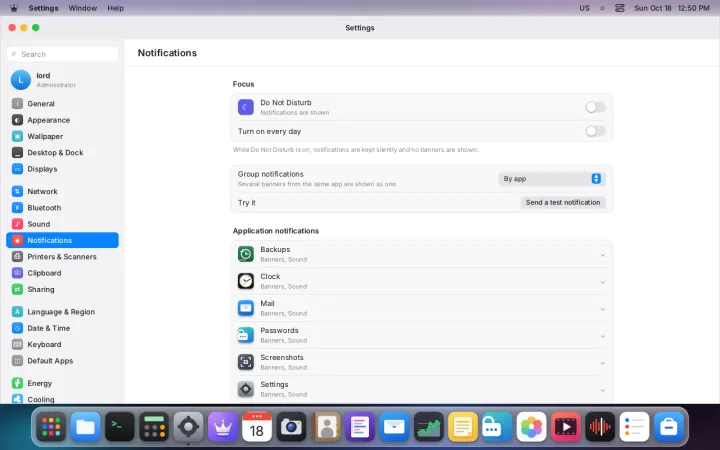The width and height of the screenshot is (720, 450).
Task: Launch the Camera app from dock
Action: coord(291,427)
